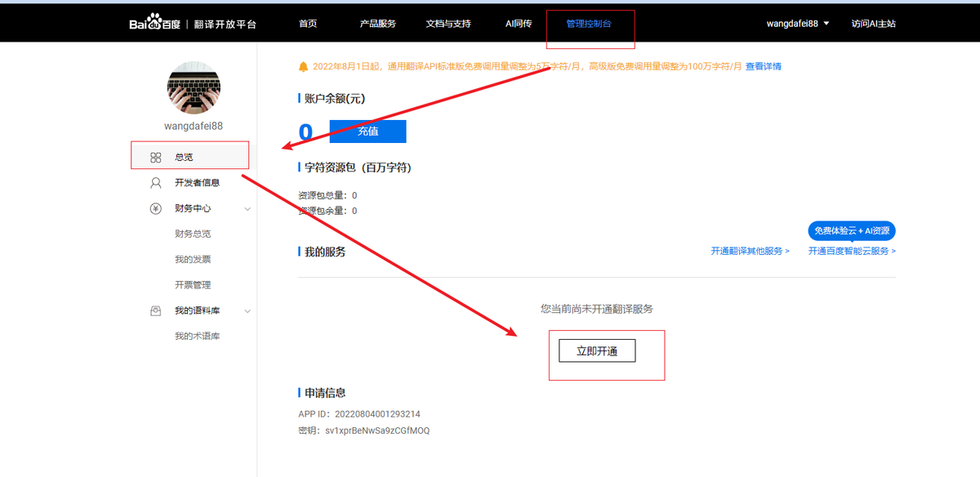
Task: Select 总览 in the sidebar
Action: pos(184,157)
